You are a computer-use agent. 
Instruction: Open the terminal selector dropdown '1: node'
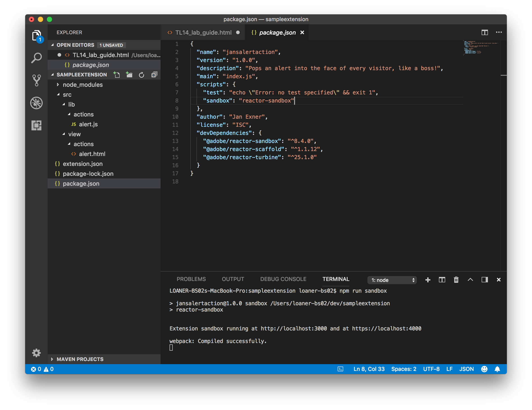pyautogui.click(x=392, y=280)
